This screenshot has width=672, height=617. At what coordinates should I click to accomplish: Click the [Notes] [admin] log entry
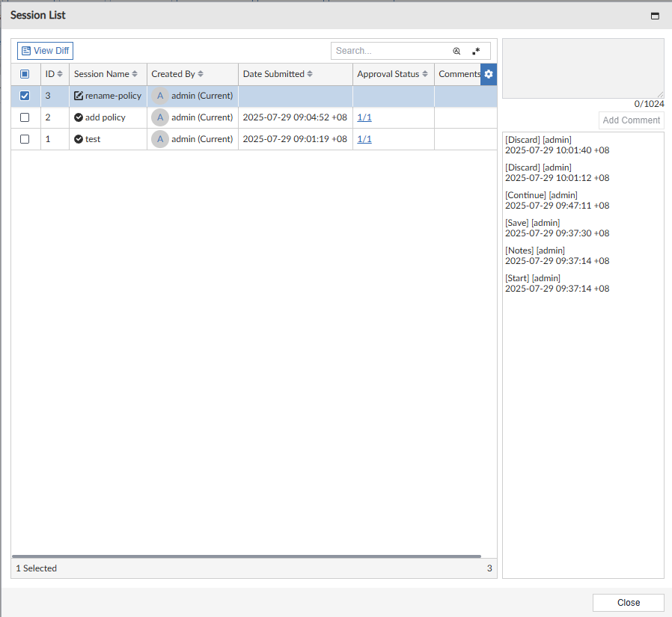coord(558,256)
